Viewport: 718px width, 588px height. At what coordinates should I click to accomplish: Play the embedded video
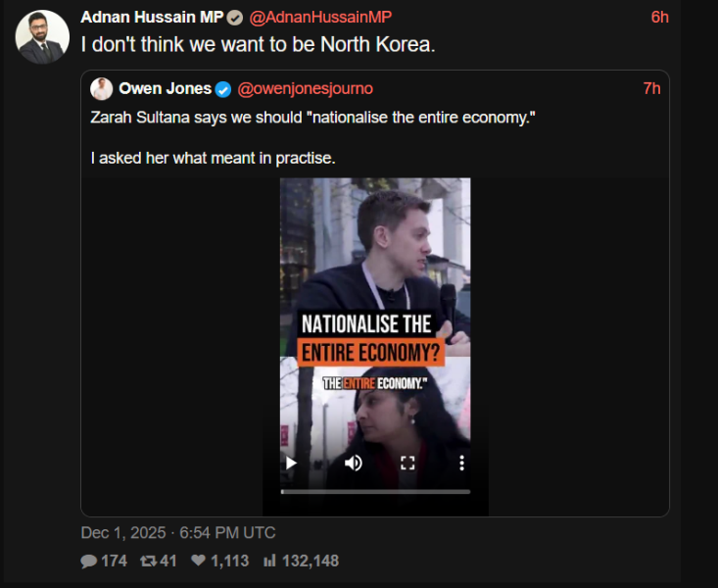(291, 463)
